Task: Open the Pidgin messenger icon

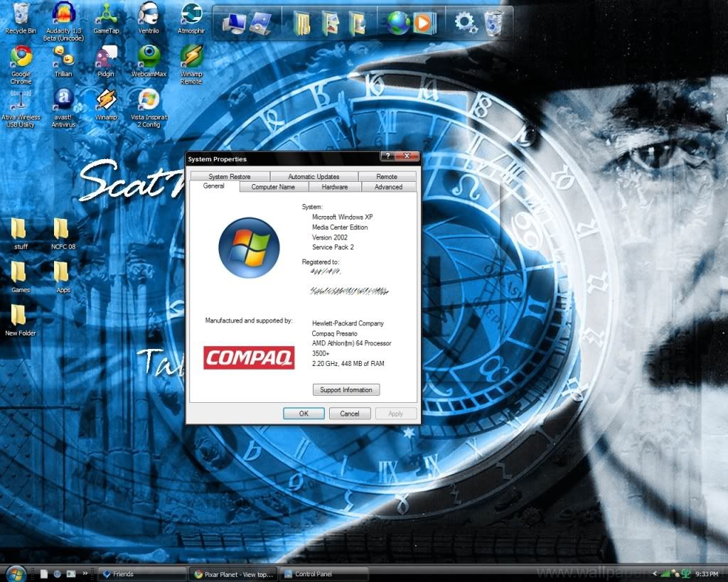Action: click(106, 56)
